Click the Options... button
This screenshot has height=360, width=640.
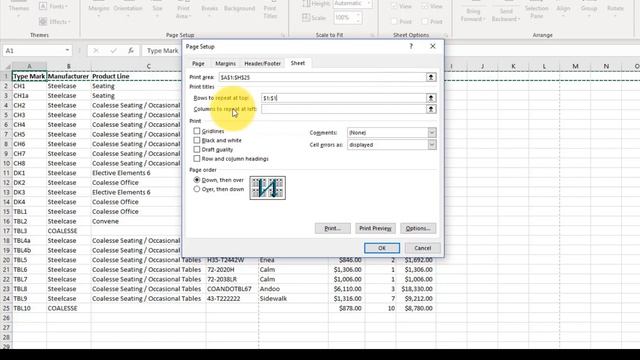click(x=418, y=229)
